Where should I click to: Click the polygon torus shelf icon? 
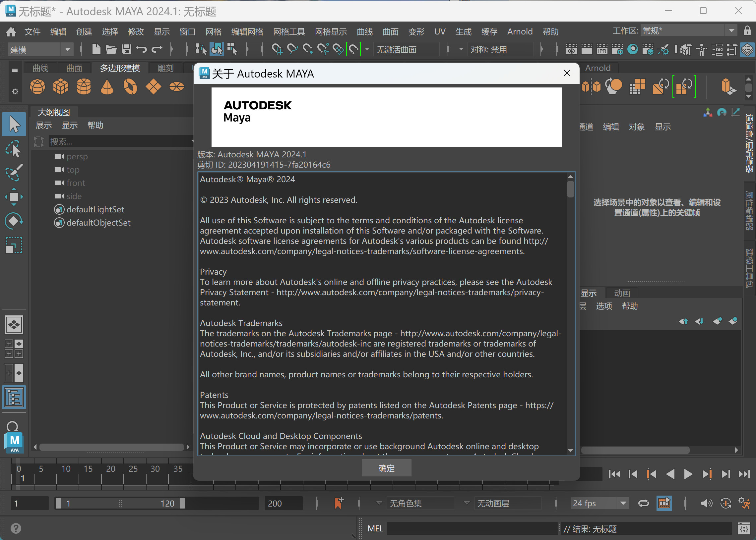pos(130,87)
